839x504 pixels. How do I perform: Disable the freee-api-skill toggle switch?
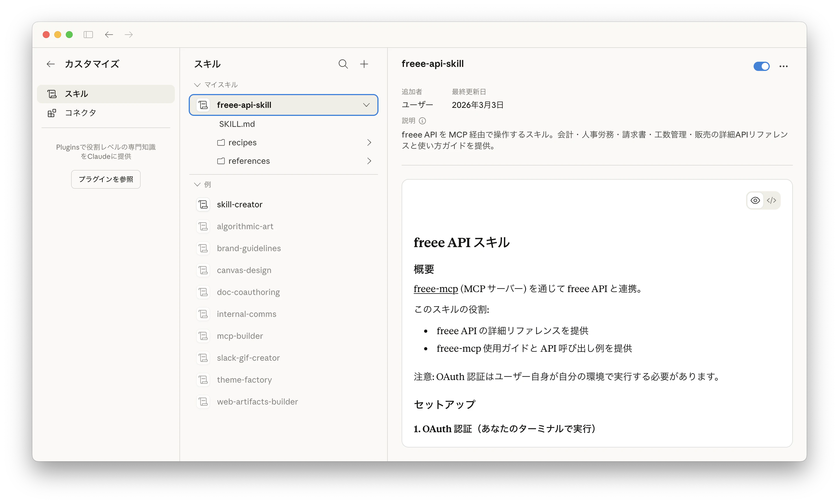(x=761, y=66)
